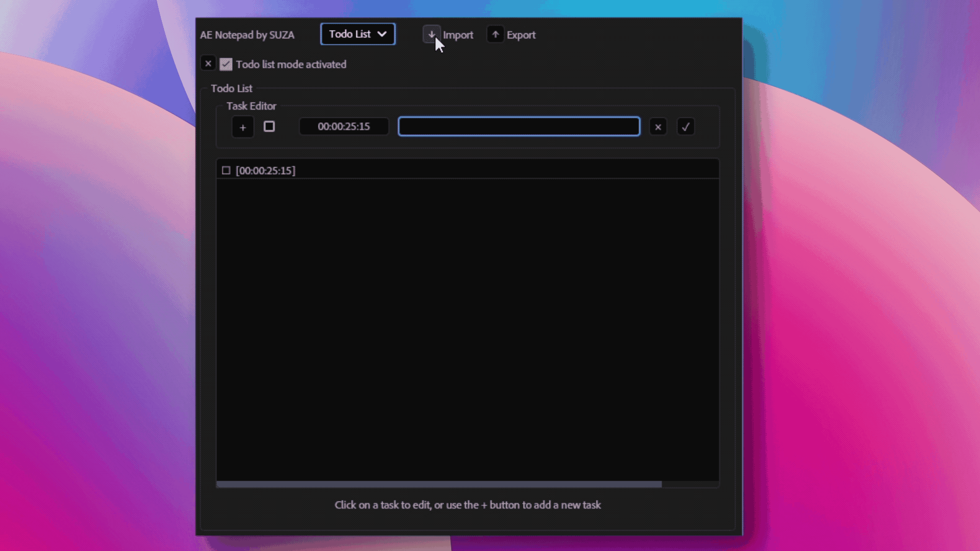Focus the task description text field

(519, 127)
